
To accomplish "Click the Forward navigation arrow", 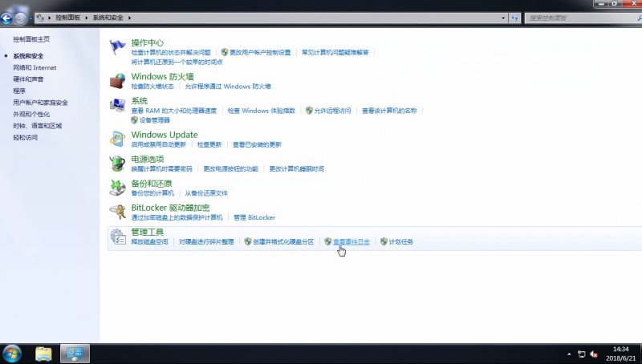I will point(20,18).
